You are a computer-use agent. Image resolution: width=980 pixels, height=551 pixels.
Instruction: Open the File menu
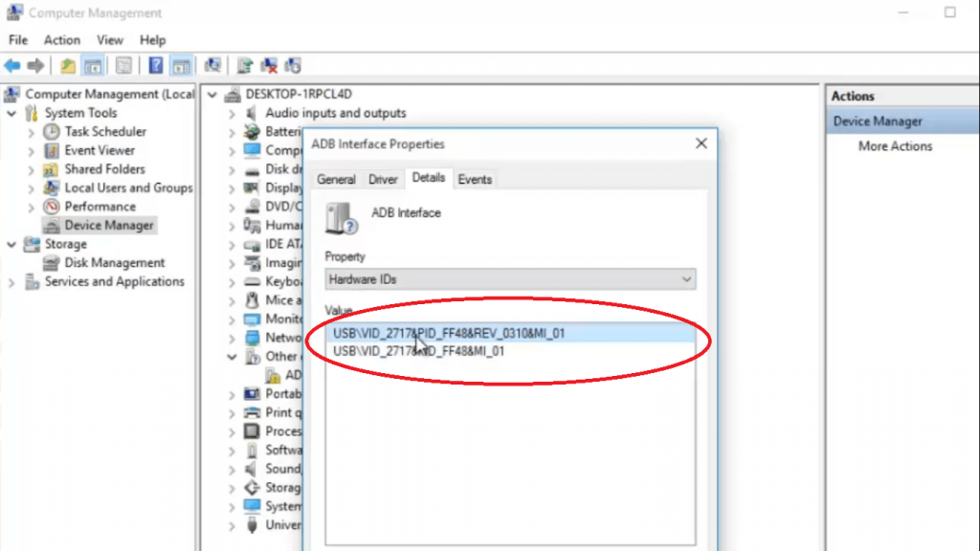coord(18,40)
